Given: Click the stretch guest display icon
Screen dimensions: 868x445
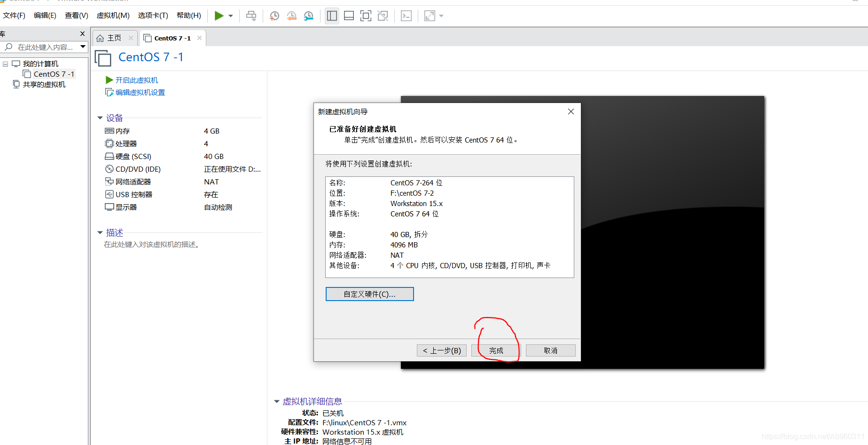Looking at the screenshot, I should [x=430, y=16].
